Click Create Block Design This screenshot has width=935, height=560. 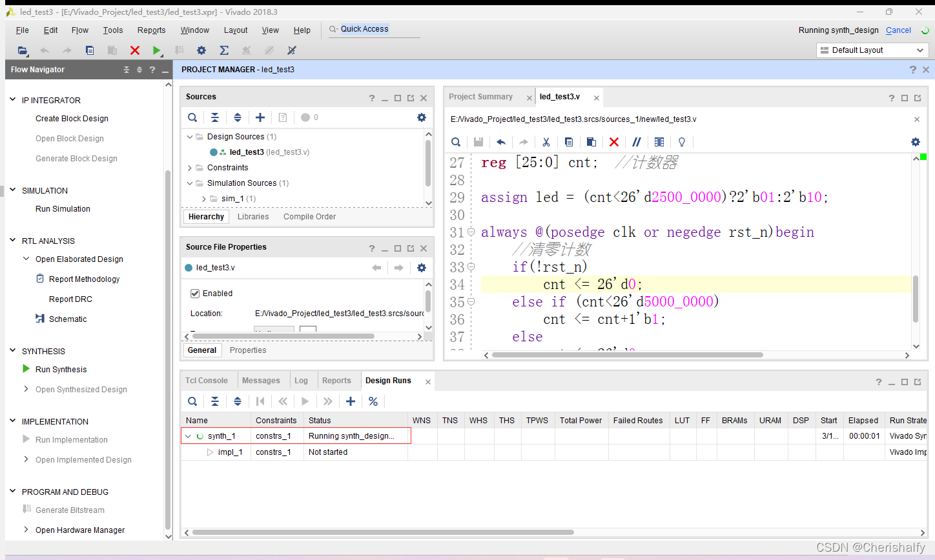72,119
